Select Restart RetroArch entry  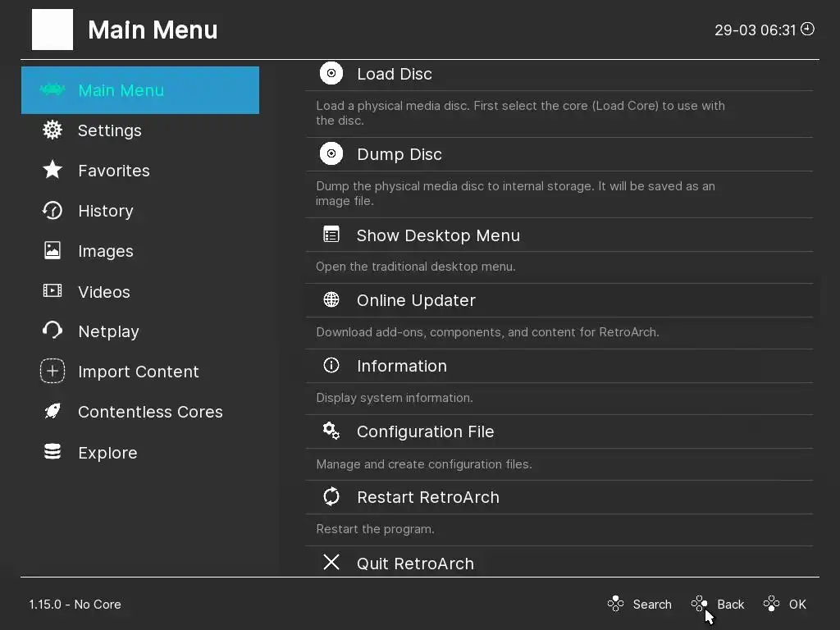pyautogui.click(x=559, y=497)
